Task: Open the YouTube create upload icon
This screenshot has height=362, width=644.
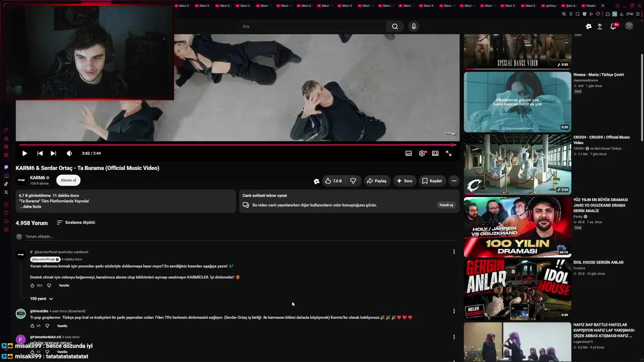Action: pyautogui.click(x=600, y=27)
